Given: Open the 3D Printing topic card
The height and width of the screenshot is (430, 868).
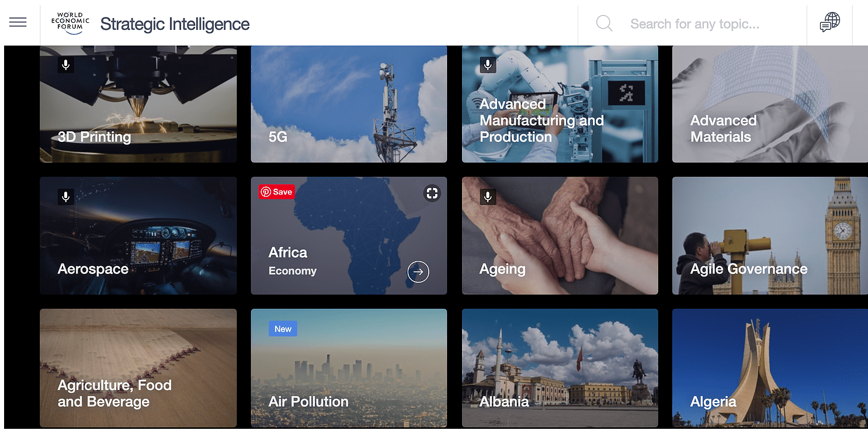Looking at the screenshot, I should point(138,104).
